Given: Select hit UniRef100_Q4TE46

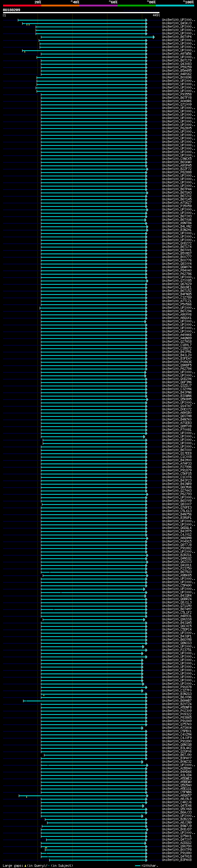Looking at the screenshot, I should click(x=177, y=805).
